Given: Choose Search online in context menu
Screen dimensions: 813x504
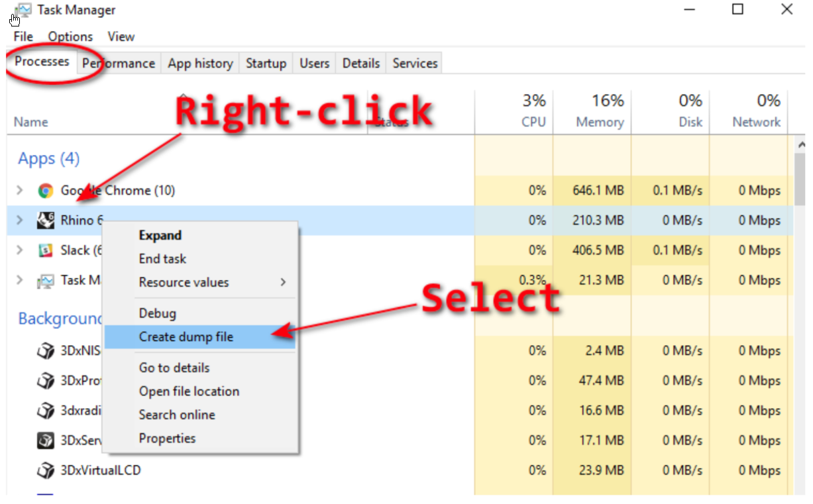Looking at the screenshot, I should [x=200, y=415].
